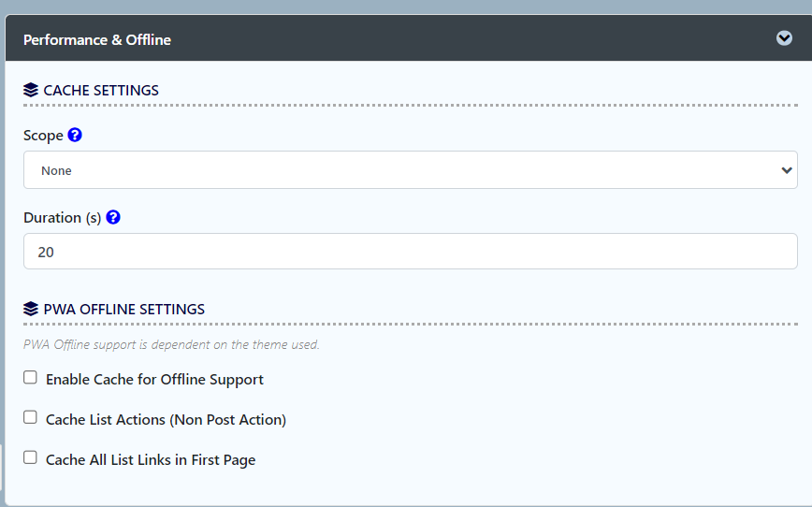Click the Duration (s) label text

coord(62,218)
